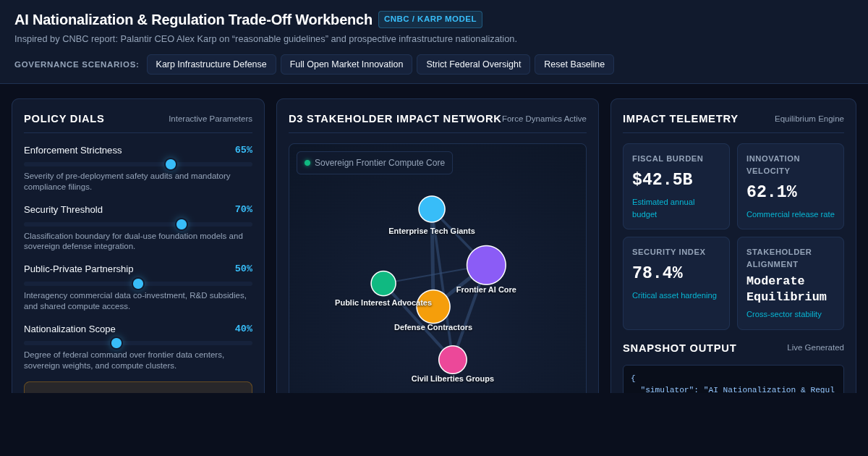Viewport: 868px width, 456px height.
Task: Click the Defense Contractors orange node
Action: coord(433,307)
